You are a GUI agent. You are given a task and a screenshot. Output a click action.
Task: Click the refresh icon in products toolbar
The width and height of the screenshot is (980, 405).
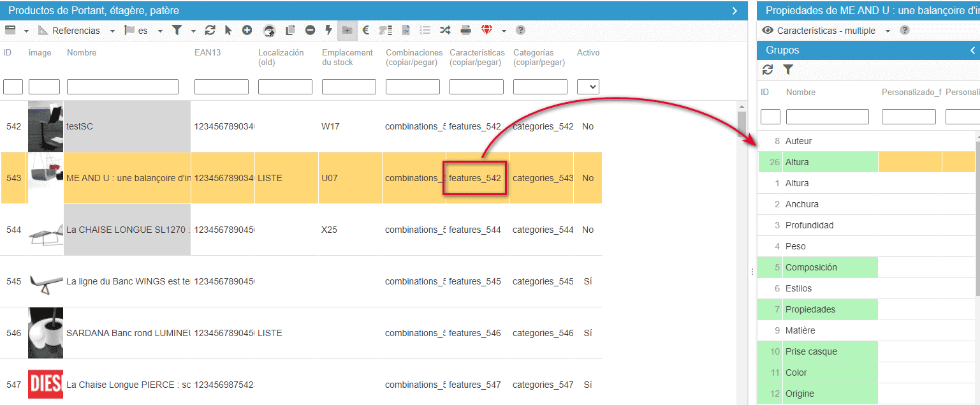pyautogui.click(x=210, y=30)
